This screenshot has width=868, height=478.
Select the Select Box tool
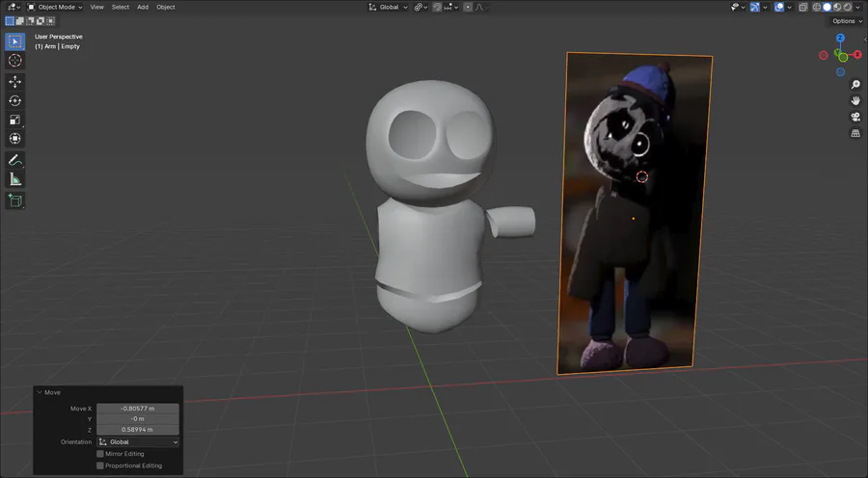14,41
